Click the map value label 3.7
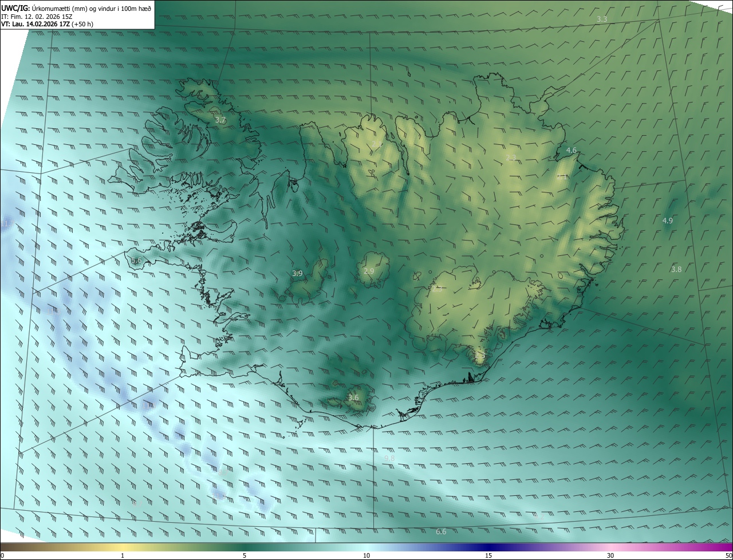 220,120
